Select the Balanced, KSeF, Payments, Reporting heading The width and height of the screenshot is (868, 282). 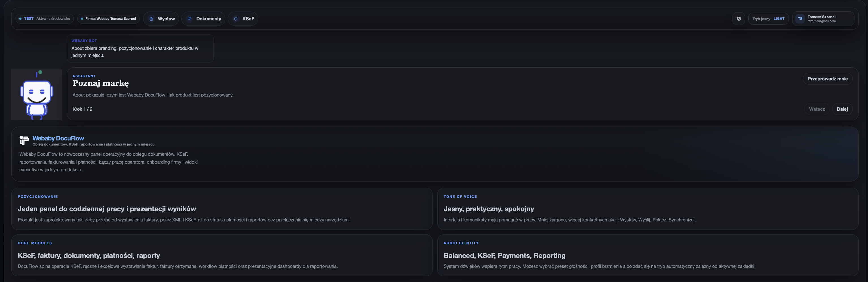coord(504,255)
